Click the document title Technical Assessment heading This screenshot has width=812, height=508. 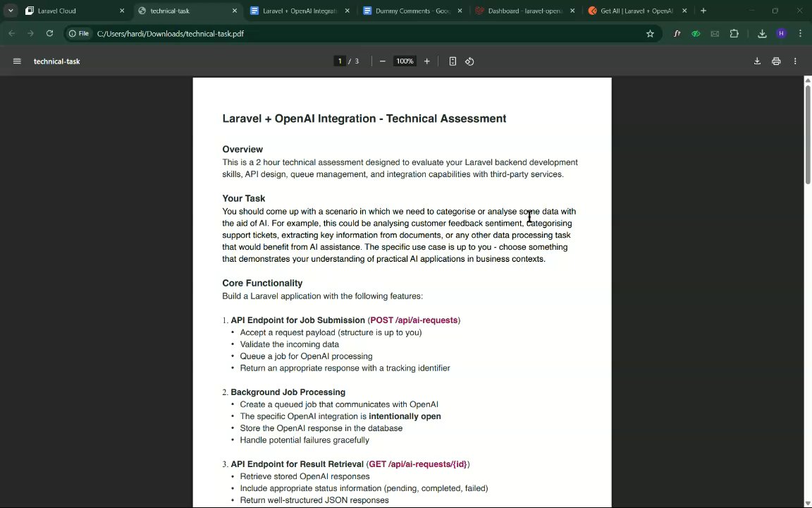pos(364,119)
